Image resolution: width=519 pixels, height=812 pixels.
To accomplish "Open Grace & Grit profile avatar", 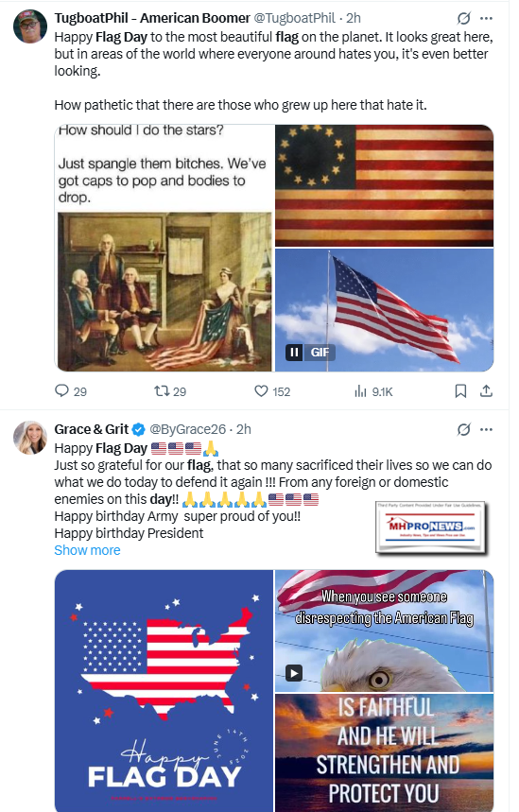I will click(30, 438).
